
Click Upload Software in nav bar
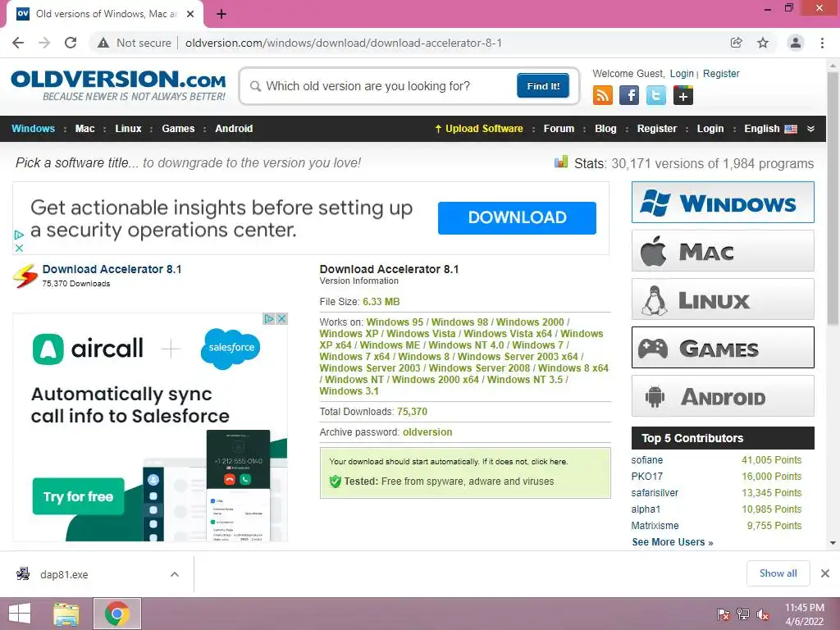coord(479,129)
